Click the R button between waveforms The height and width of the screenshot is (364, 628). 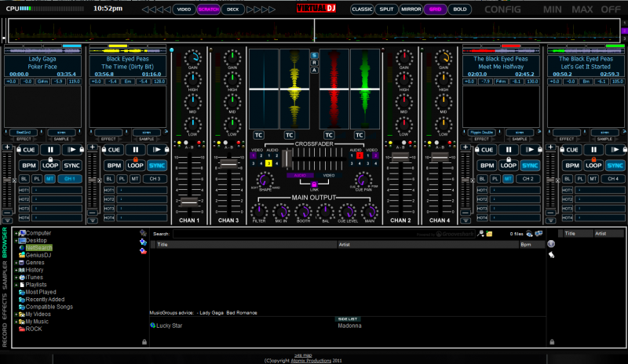pos(315,63)
